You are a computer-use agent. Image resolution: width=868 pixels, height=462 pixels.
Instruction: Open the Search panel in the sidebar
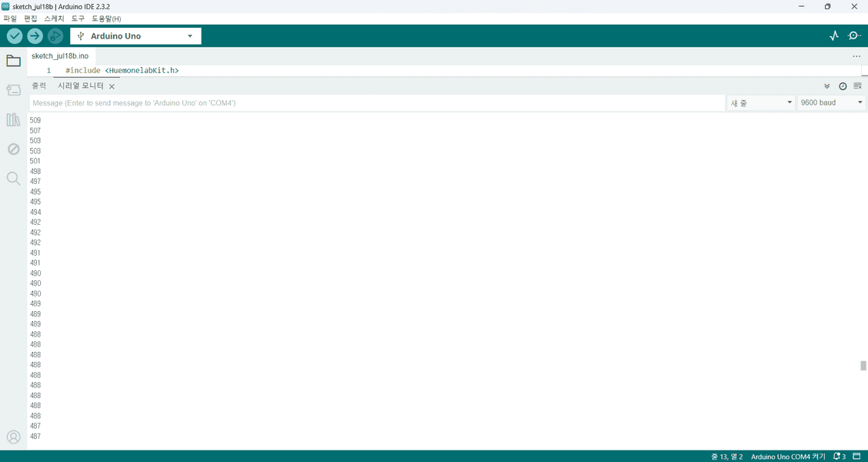13,179
